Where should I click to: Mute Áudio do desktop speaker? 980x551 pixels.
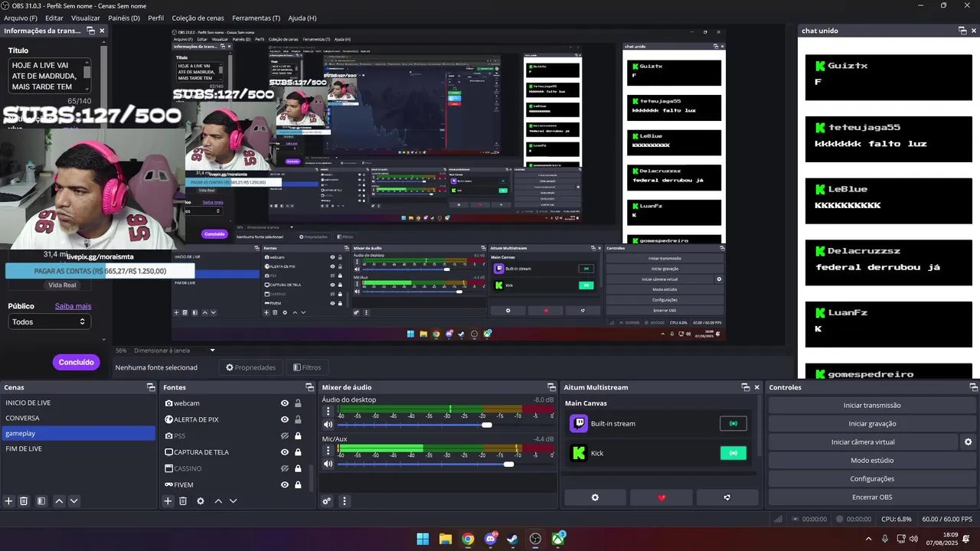click(328, 425)
